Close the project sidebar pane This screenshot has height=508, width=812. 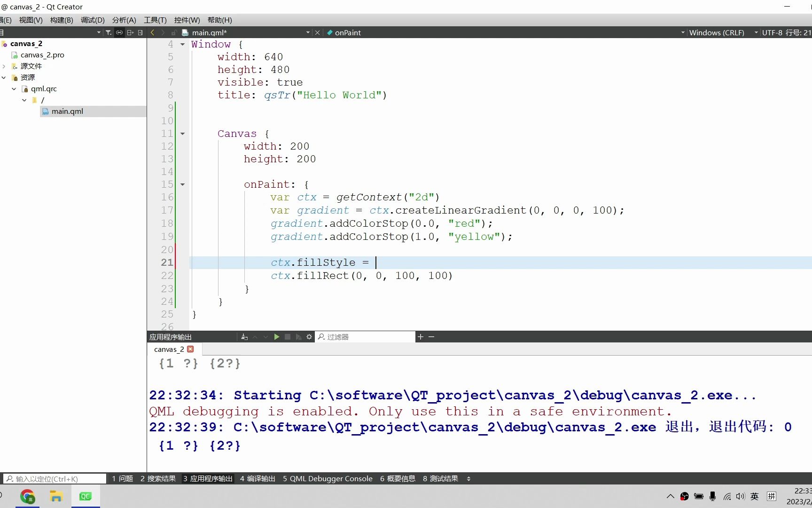tap(140, 32)
